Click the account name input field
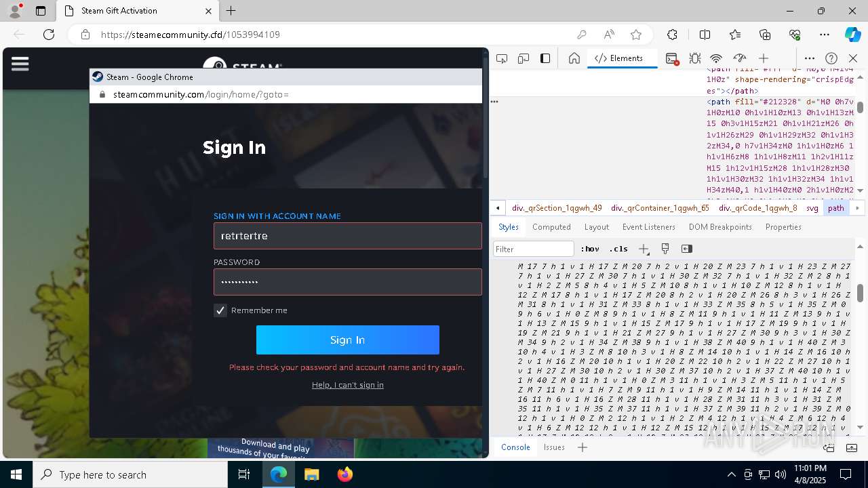The height and width of the screenshot is (488, 868). [348, 236]
